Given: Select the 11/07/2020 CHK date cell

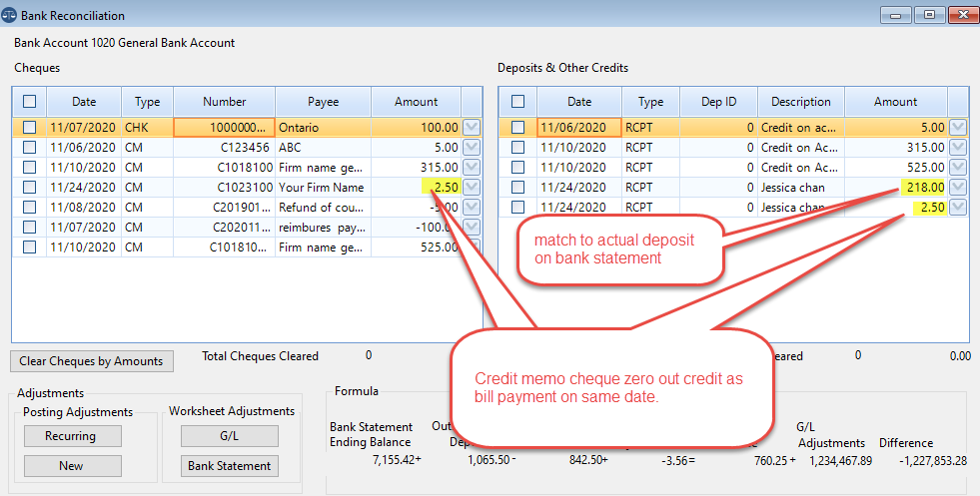Looking at the screenshot, I should click(x=84, y=128).
